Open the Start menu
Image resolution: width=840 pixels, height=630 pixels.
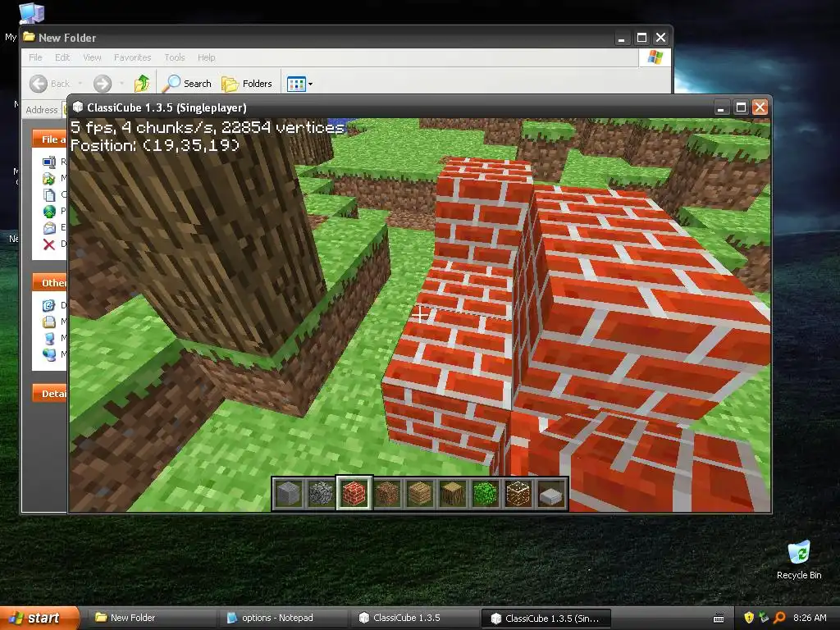[39, 618]
